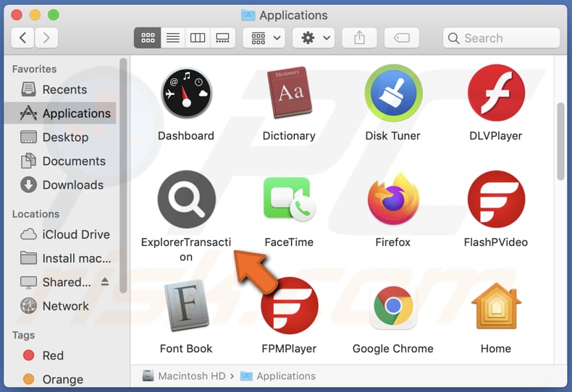Switch to list view
Screen dimensions: 572x392
coord(173,38)
